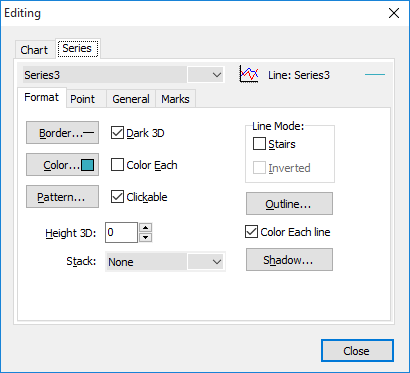The image size is (410, 373).
Task: Disable Color Each line checkbox
Action: point(251,232)
